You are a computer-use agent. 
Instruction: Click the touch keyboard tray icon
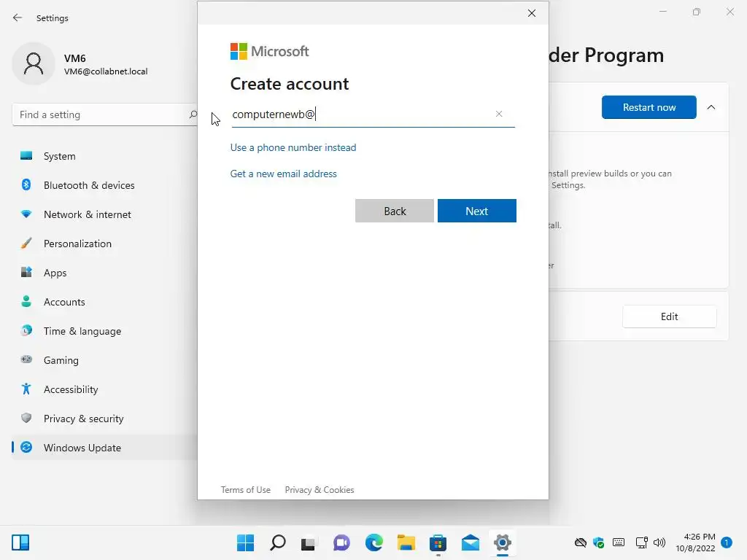[x=619, y=542]
